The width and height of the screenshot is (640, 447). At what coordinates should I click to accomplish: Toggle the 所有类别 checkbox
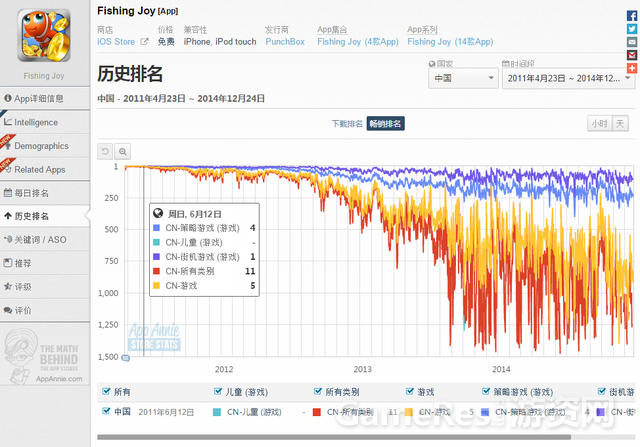[x=318, y=391]
